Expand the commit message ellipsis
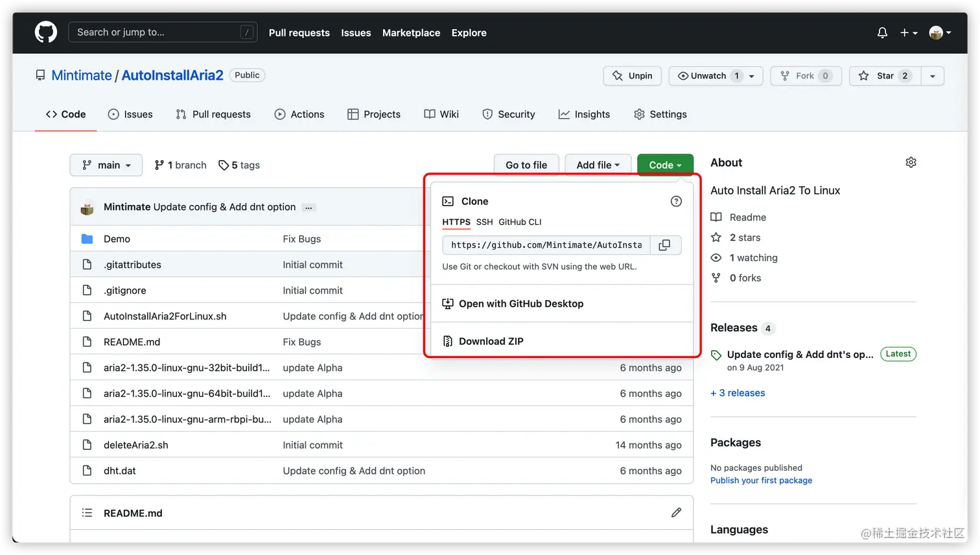 (309, 207)
